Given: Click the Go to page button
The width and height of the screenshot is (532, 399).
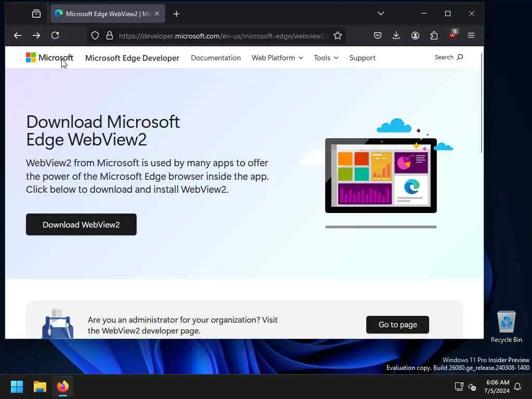Looking at the screenshot, I should 397,325.
